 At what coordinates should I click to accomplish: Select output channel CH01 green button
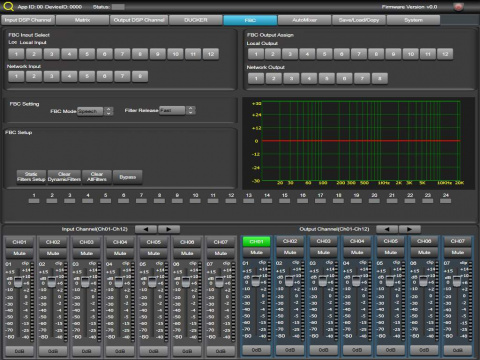pos(256,241)
